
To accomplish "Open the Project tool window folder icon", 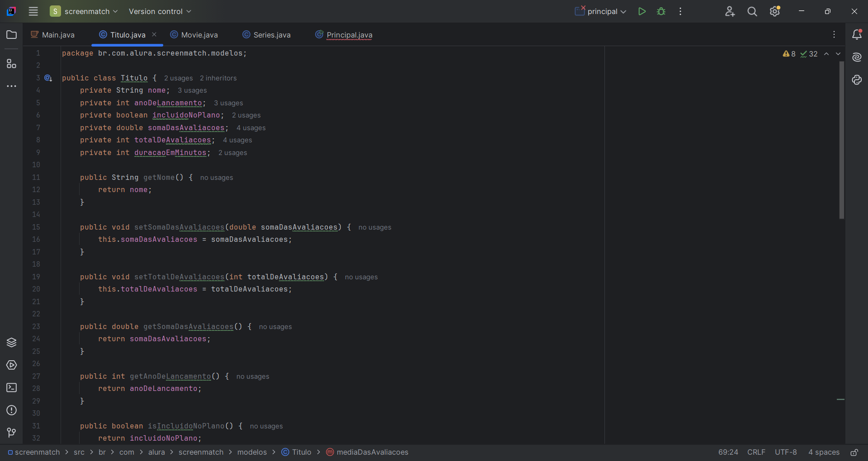I will pos(11,35).
